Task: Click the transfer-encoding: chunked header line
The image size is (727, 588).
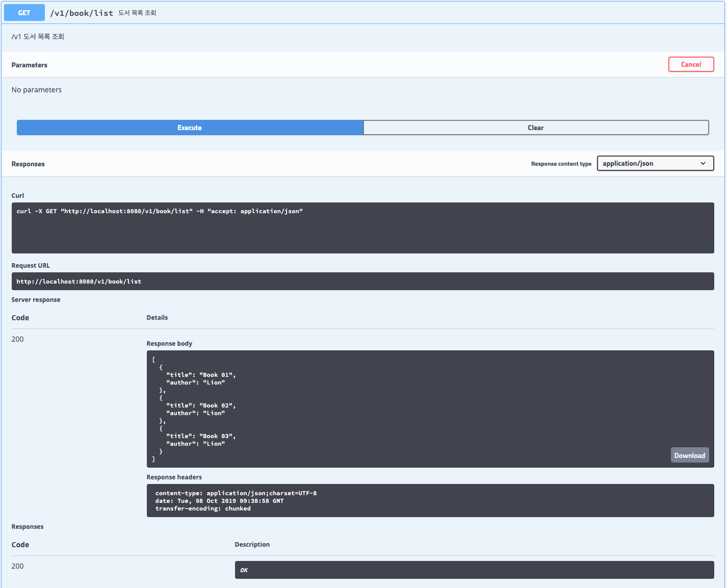Action: tap(203, 508)
